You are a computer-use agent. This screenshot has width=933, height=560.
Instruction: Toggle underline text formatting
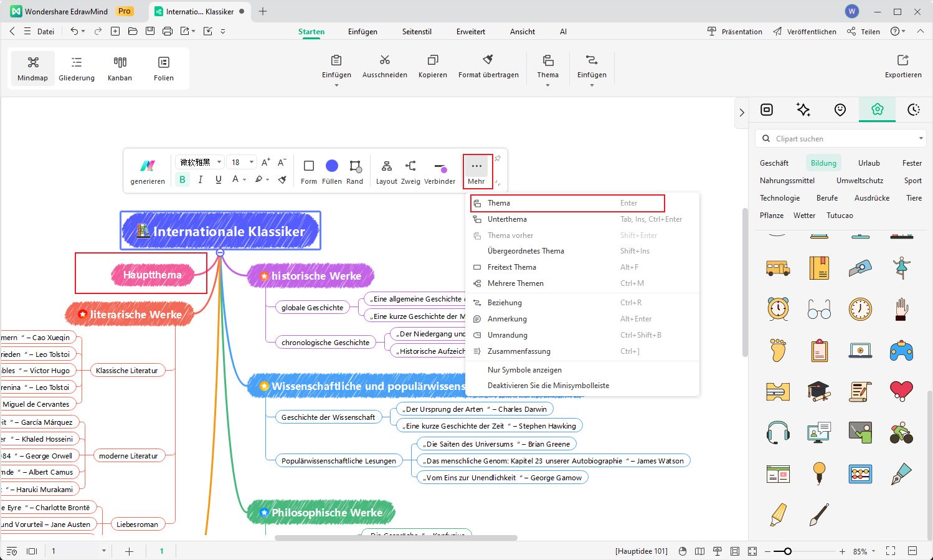219,179
